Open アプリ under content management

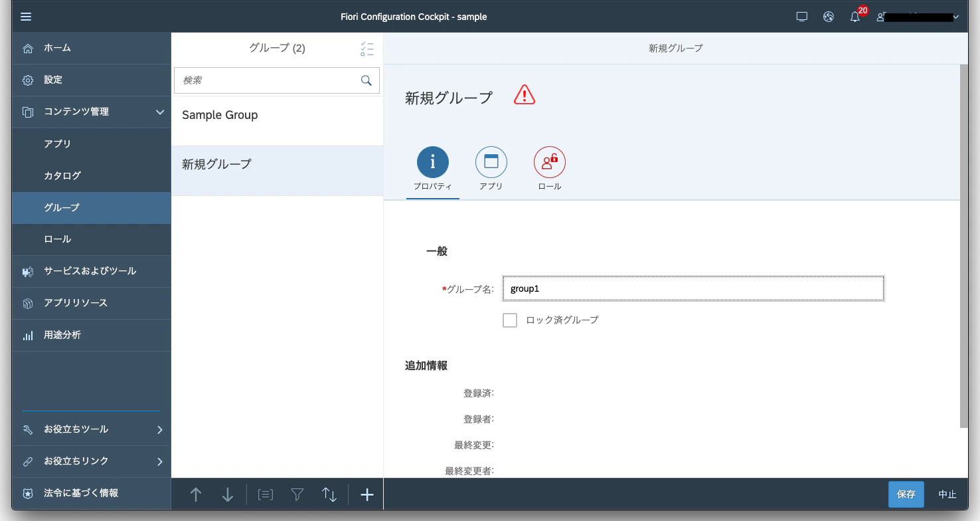pos(92,144)
